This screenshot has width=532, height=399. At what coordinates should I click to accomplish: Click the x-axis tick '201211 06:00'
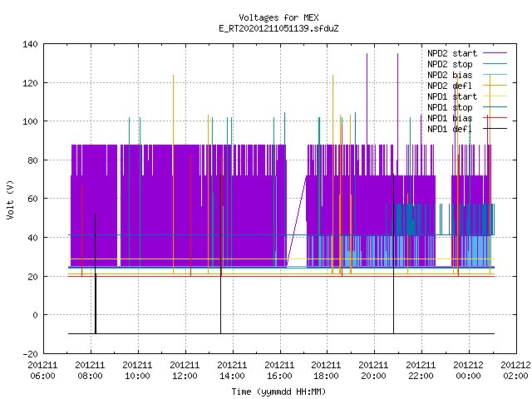pyautogui.click(x=42, y=371)
